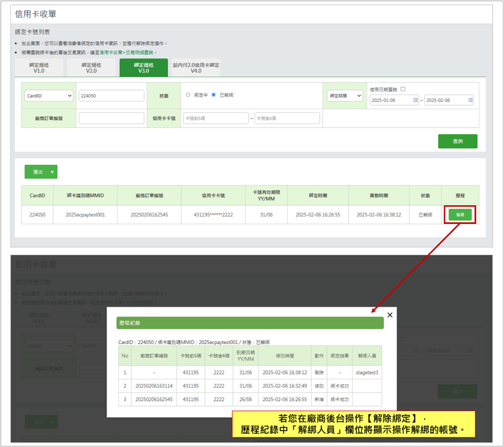The image size is (504, 447).
Task: Click the 檢視 history button
Action: 460,215
